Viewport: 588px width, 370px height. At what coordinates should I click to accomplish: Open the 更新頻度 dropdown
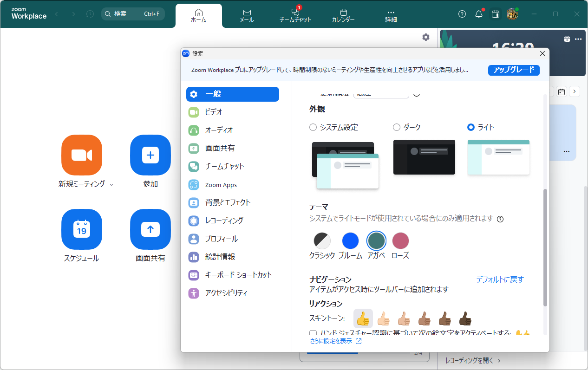click(381, 93)
